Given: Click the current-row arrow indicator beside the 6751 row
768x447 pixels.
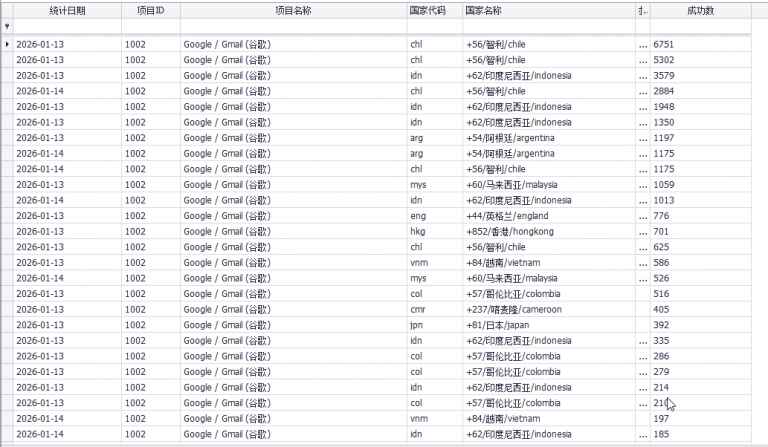Looking at the screenshot, I should point(7,44).
